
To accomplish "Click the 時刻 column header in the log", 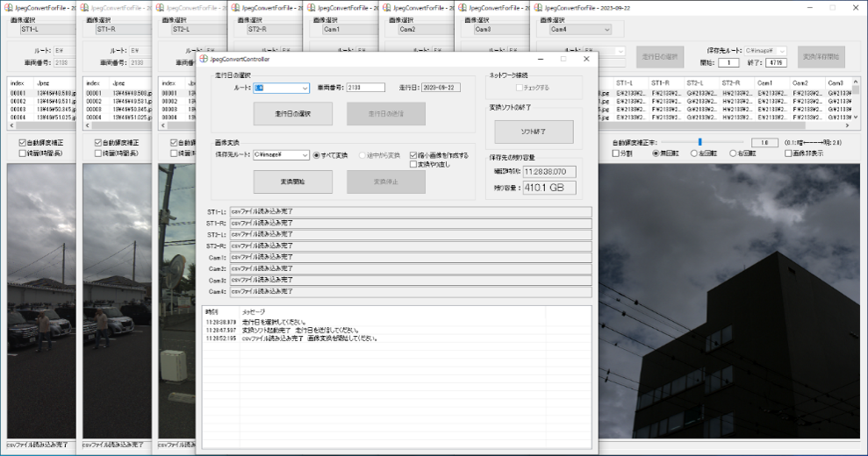I will [x=221, y=312].
